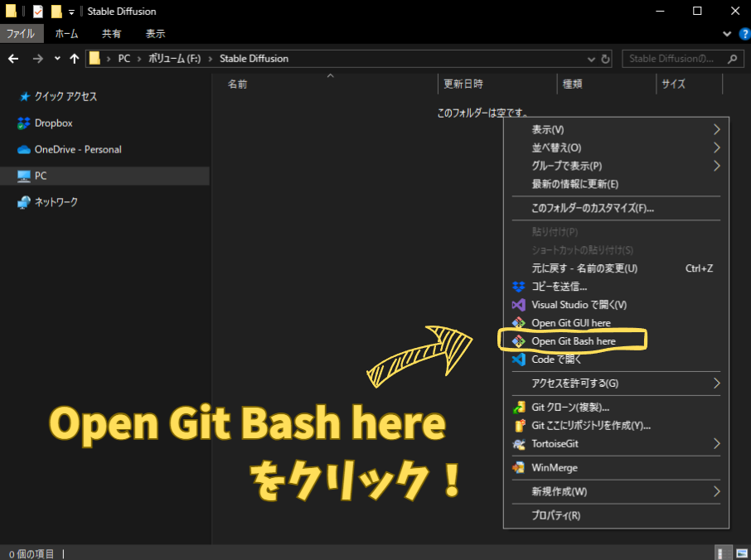
Task: Click the Git クローン (clone) icon
Action: pos(518,408)
